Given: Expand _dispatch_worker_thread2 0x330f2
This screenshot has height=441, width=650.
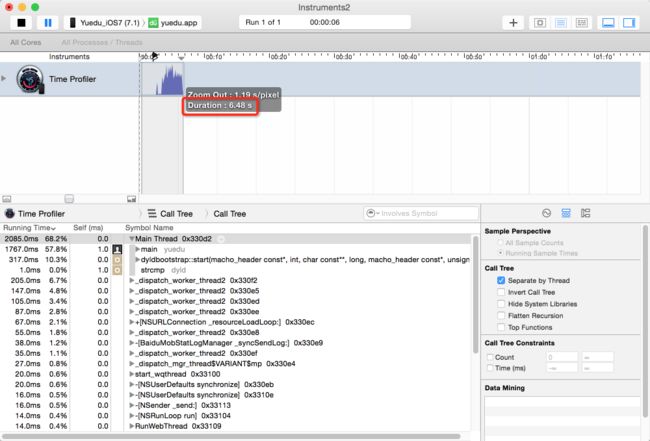Looking at the screenshot, I should click(131, 280).
